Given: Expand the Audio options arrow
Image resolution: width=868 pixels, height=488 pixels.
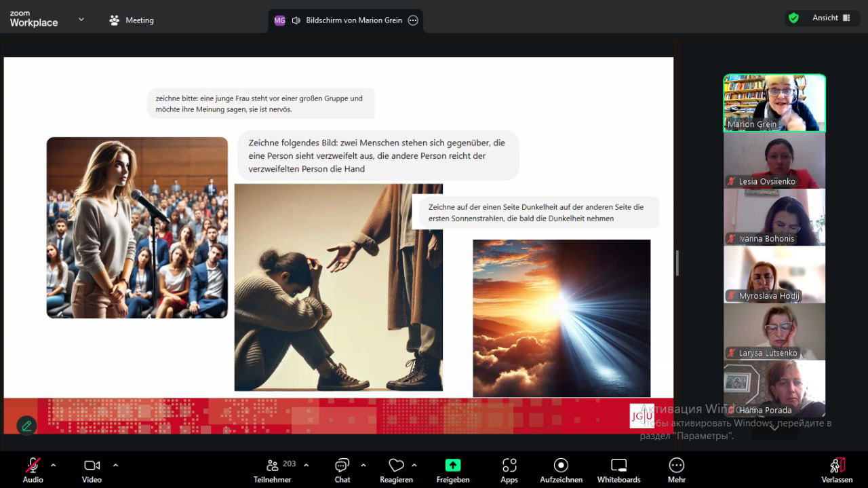Looking at the screenshot, I should pos(54,465).
